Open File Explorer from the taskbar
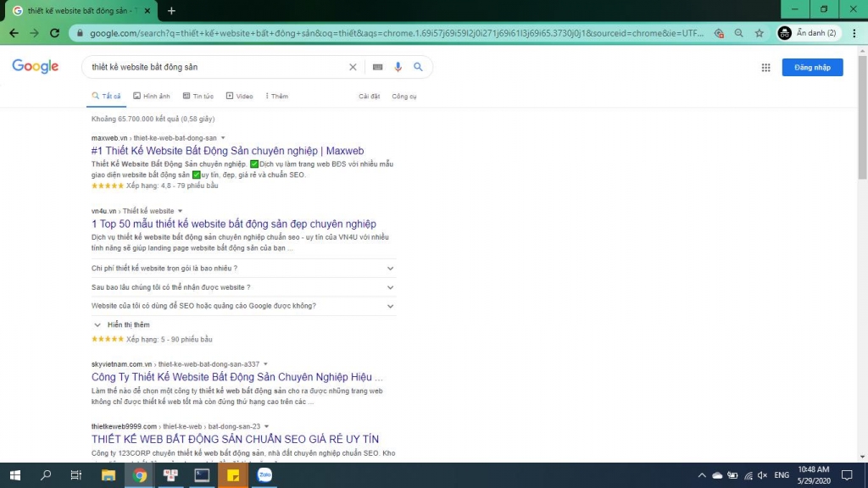Image resolution: width=868 pixels, height=488 pixels. pyautogui.click(x=108, y=475)
